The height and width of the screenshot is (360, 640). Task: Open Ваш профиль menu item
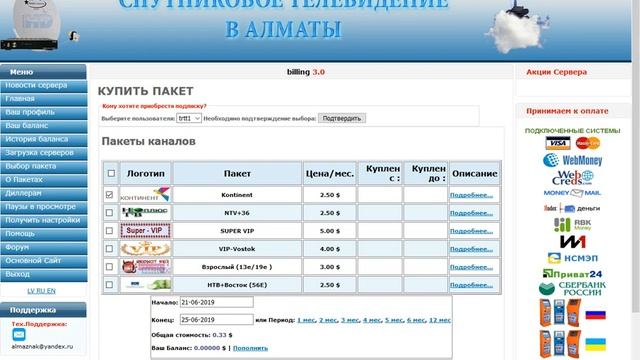(43, 112)
